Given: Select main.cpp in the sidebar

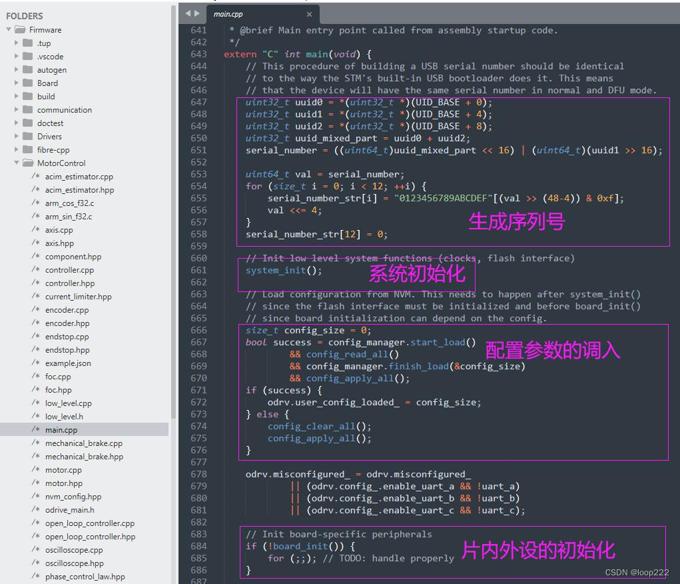Looking at the screenshot, I should [61, 430].
